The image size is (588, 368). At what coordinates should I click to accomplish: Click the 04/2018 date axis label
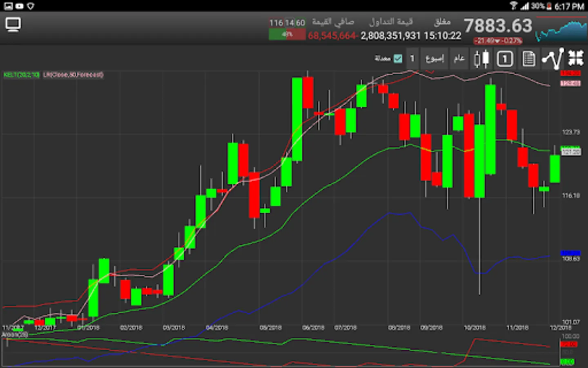click(217, 328)
